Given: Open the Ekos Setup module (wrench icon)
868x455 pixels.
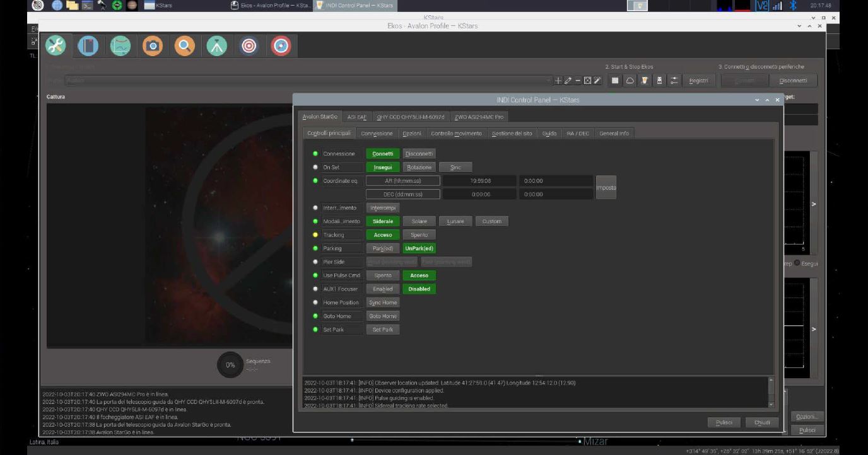Looking at the screenshot, I should point(56,46).
